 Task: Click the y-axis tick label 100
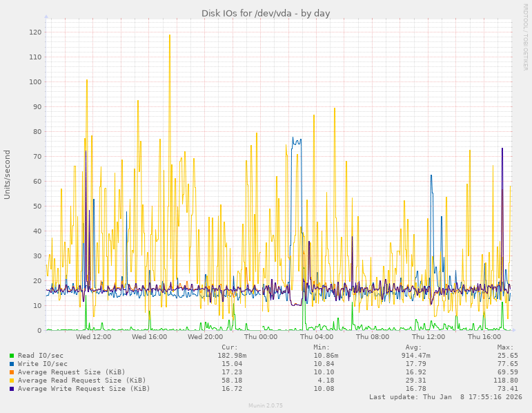35,82
